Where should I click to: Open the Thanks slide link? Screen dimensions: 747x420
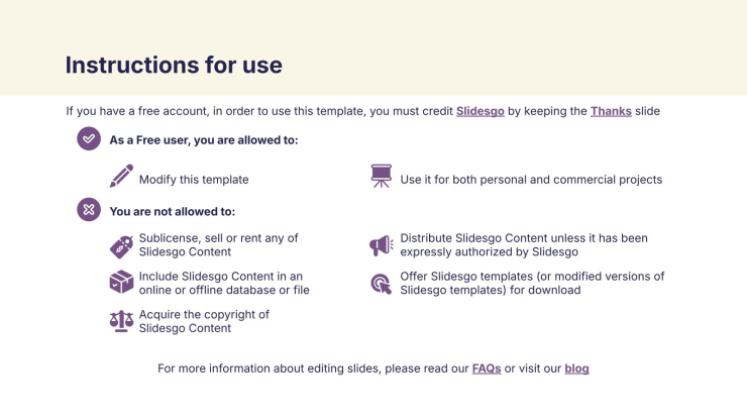[x=610, y=111]
